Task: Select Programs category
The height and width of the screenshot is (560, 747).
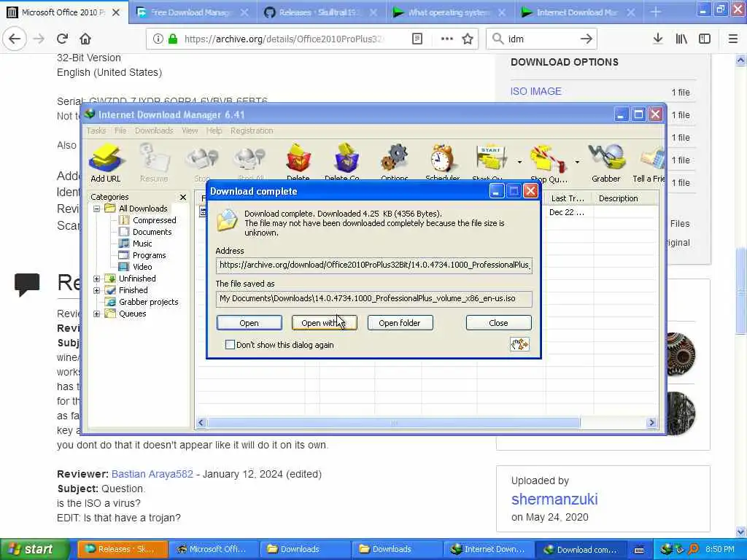Action: pos(149,255)
